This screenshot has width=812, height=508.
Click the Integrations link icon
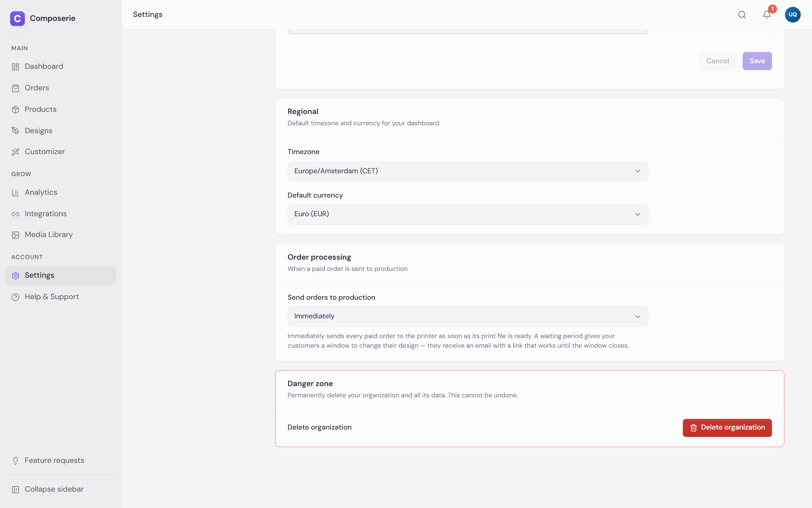(x=16, y=214)
